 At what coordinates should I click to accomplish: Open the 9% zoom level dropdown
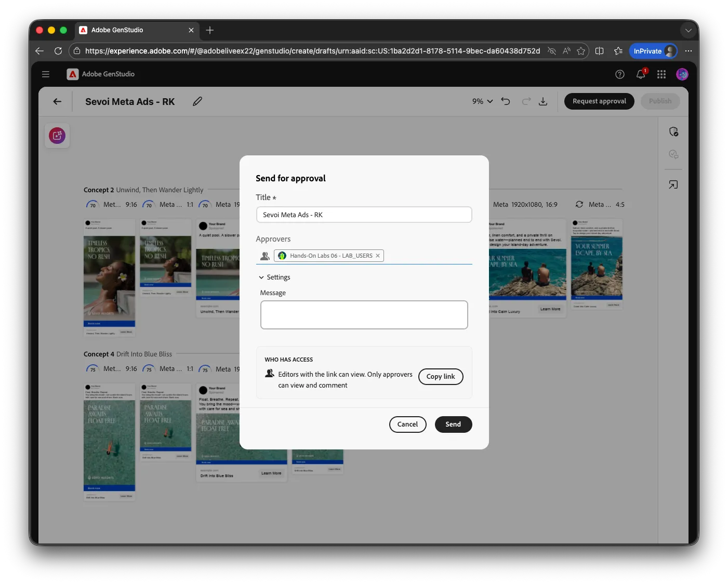click(x=482, y=101)
